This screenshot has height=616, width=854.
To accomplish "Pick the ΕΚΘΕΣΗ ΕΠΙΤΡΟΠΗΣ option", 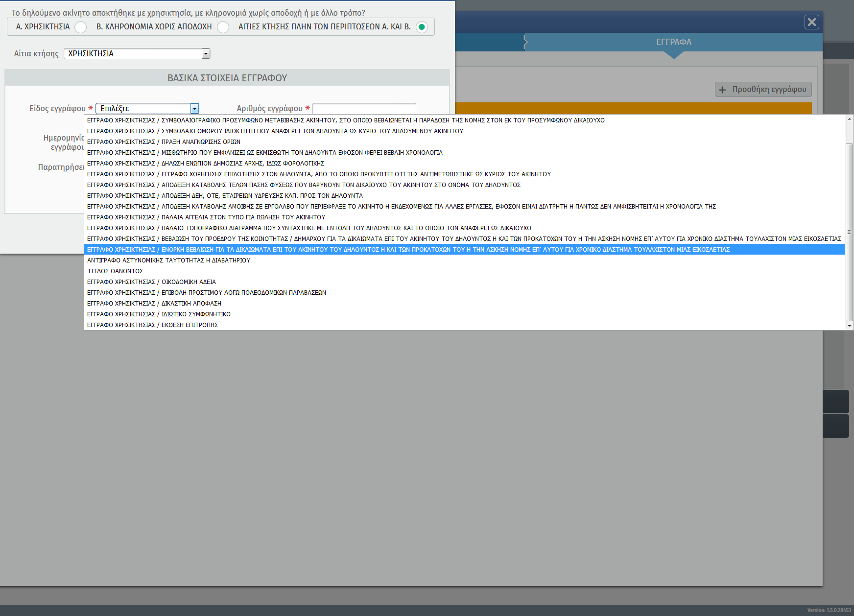I will click(153, 325).
